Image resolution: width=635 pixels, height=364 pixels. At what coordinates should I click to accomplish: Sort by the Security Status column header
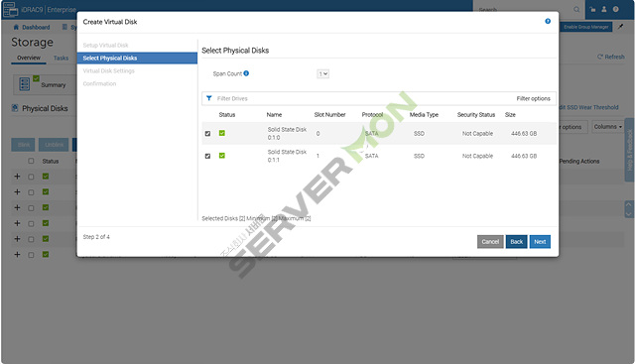point(476,115)
